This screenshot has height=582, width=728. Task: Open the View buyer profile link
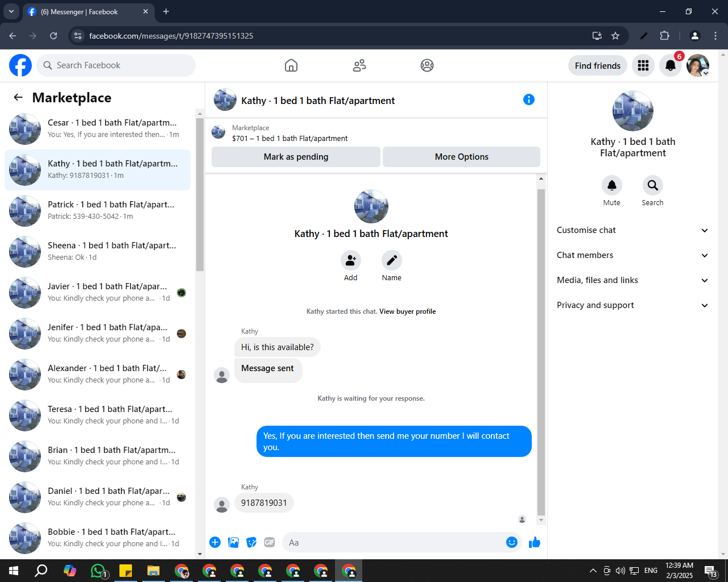click(407, 311)
